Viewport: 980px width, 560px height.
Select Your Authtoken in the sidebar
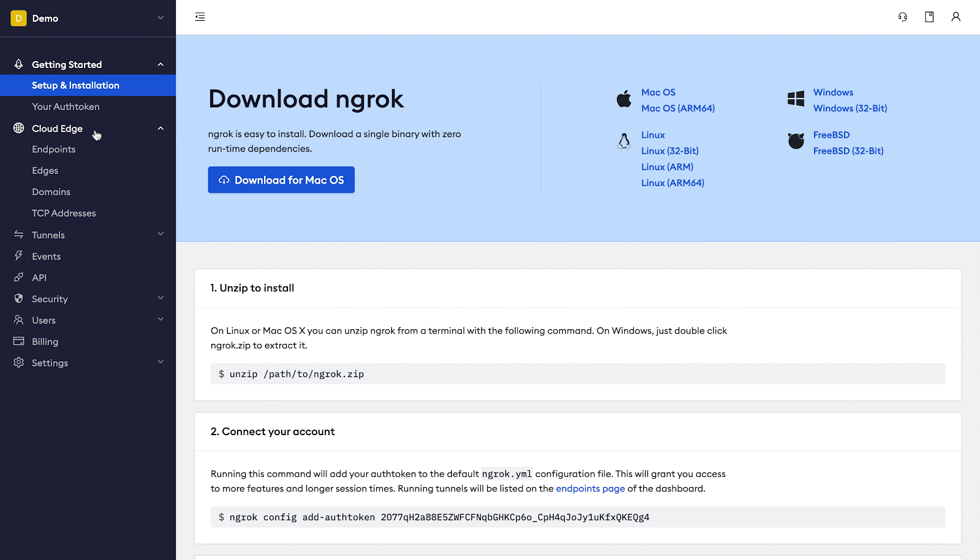pos(66,106)
